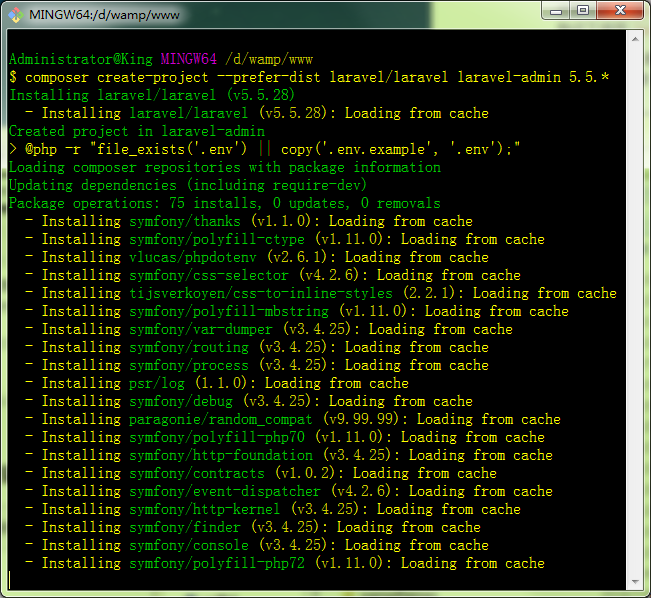Click 'Installing laravel/laravel (v5.5.28)' header line
Image resolution: width=651 pixels, height=598 pixels.
click(152, 95)
